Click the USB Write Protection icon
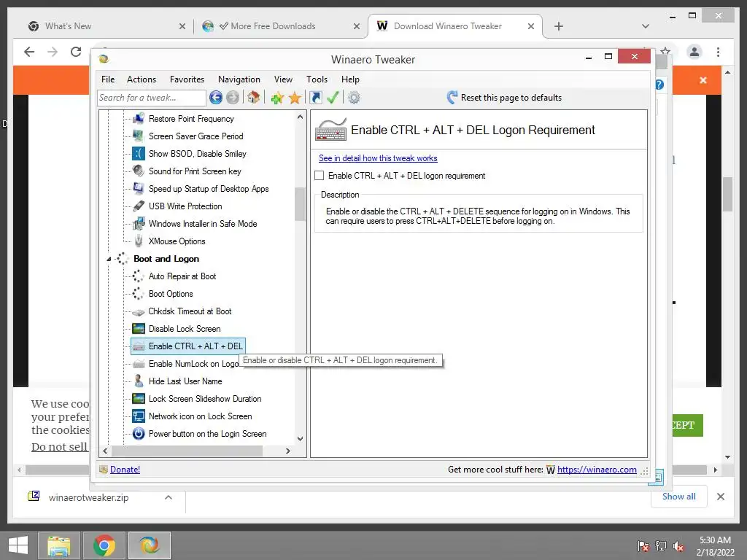This screenshot has height=560, width=747. [139, 206]
